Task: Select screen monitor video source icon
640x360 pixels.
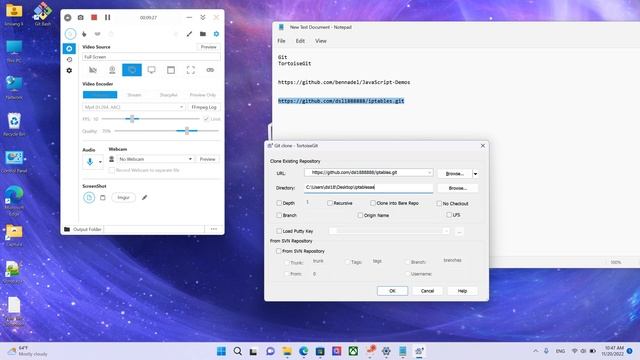Action: point(151,70)
